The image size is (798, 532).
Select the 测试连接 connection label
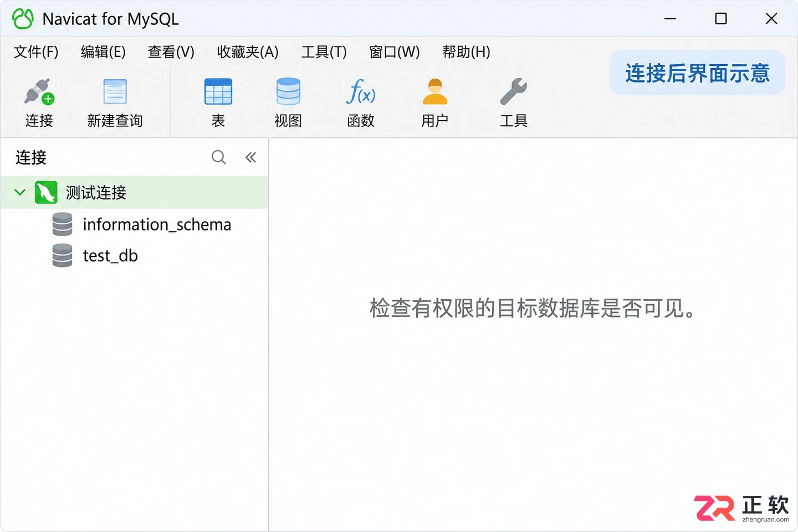click(96, 192)
